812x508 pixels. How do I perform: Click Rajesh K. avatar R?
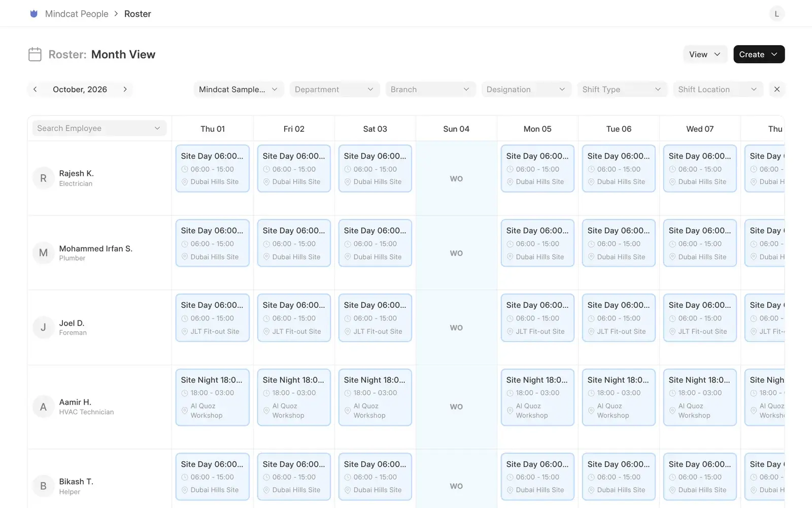coord(43,178)
